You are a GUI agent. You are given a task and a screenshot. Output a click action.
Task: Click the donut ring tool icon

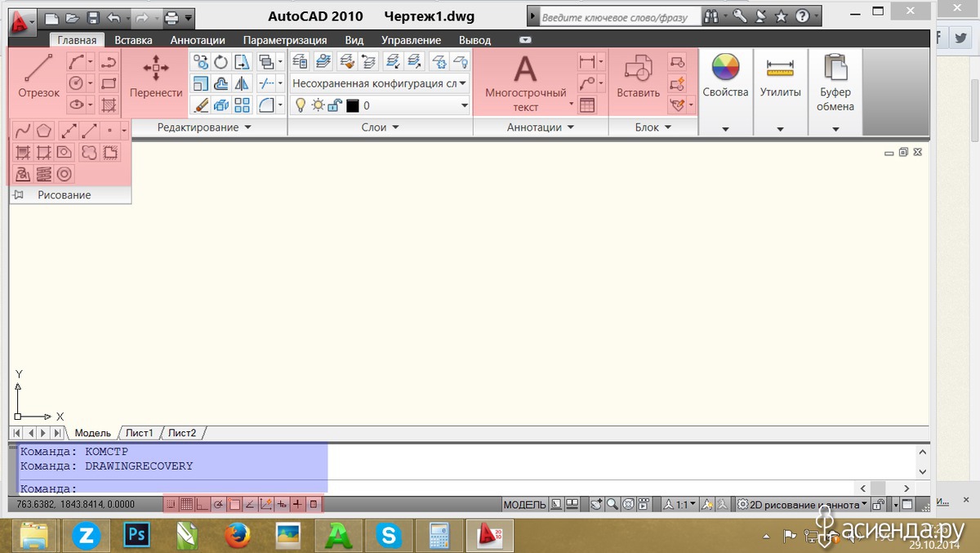pos(65,173)
